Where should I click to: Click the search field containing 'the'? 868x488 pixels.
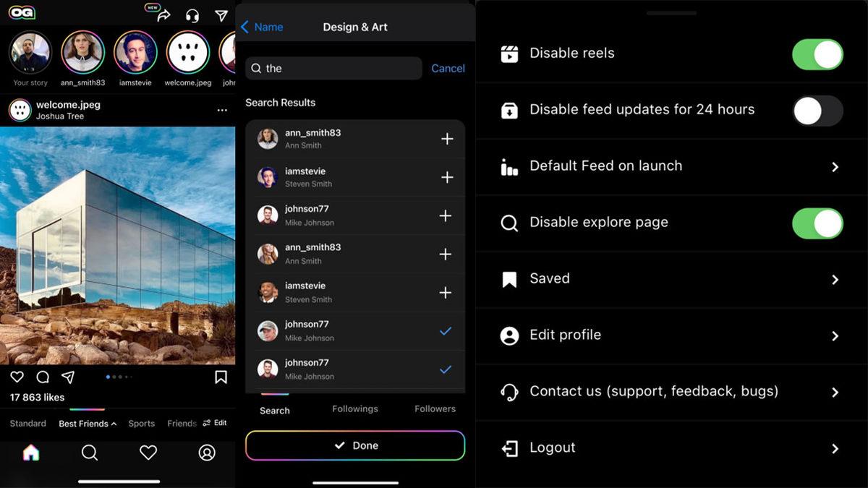click(x=333, y=68)
